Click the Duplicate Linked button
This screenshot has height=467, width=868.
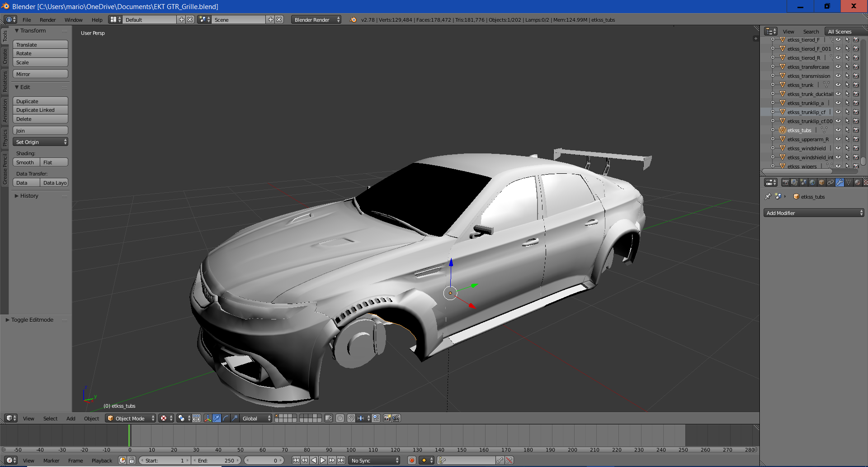pyautogui.click(x=40, y=110)
